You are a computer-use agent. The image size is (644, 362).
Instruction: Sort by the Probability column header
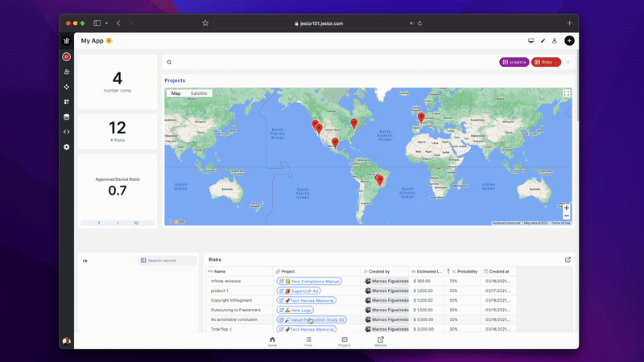(463, 271)
